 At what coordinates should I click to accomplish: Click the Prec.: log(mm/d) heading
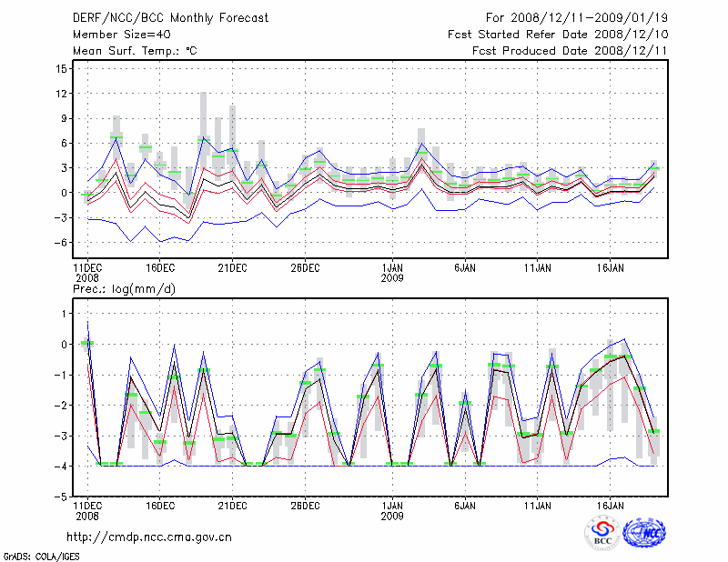pos(124,288)
